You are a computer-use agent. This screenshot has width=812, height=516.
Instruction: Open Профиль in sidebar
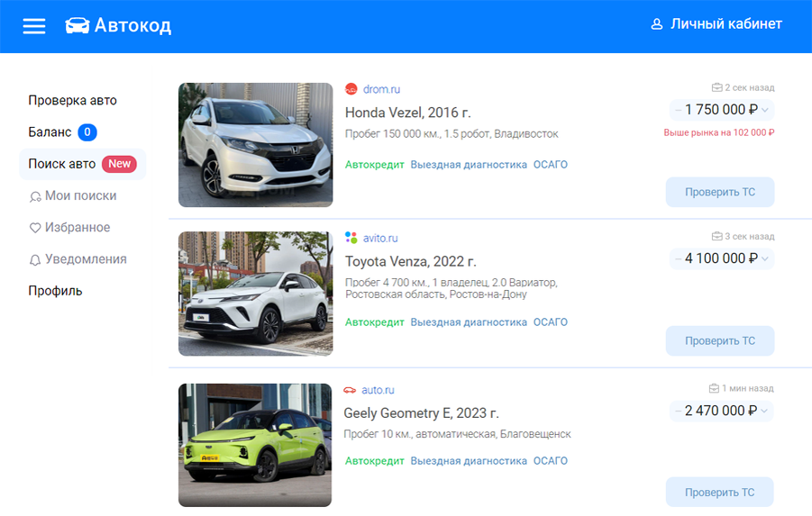click(55, 291)
